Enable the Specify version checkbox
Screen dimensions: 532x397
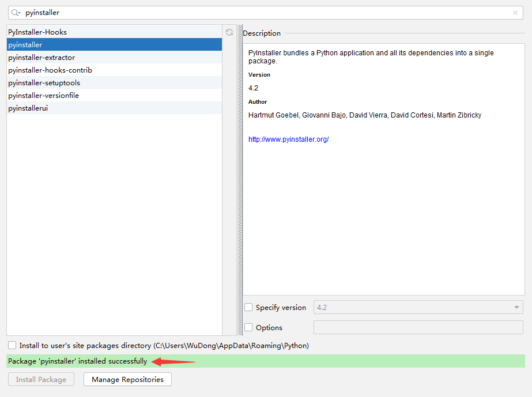pyautogui.click(x=248, y=308)
